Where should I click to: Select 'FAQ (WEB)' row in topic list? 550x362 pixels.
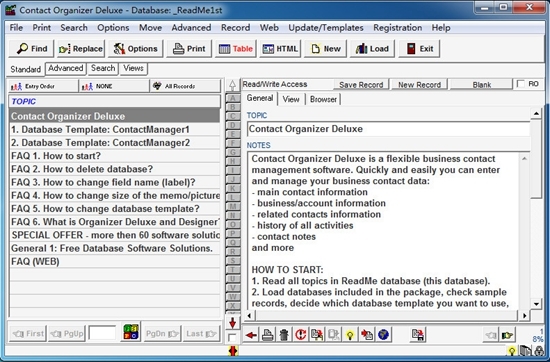[x=114, y=261]
